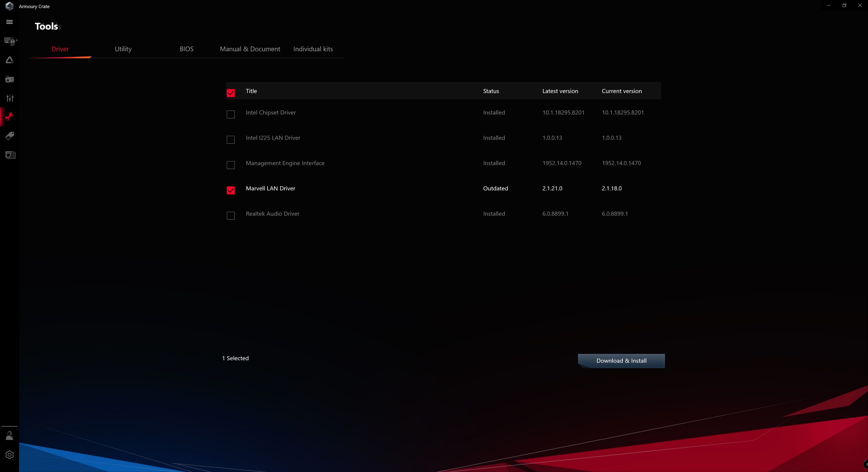The image size is (868, 472).
Task: Click current version 10.1.18295.8201
Action: click(x=623, y=112)
